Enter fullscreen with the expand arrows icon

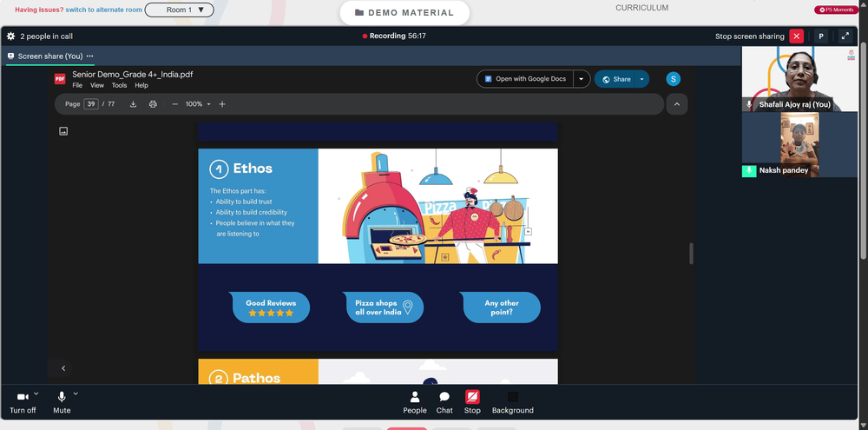845,36
